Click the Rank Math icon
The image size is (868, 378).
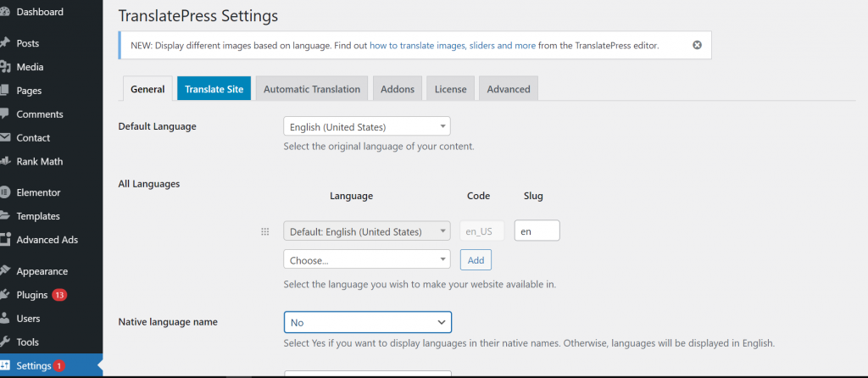4,162
